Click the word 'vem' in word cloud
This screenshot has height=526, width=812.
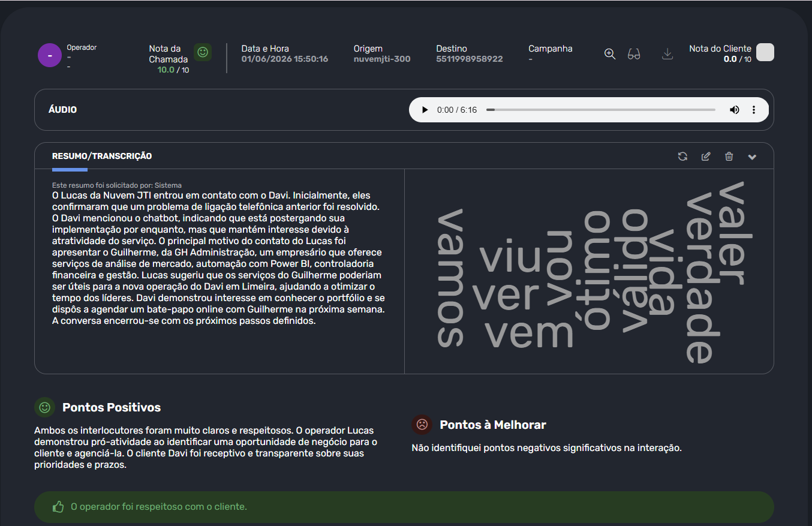(x=529, y=333)
